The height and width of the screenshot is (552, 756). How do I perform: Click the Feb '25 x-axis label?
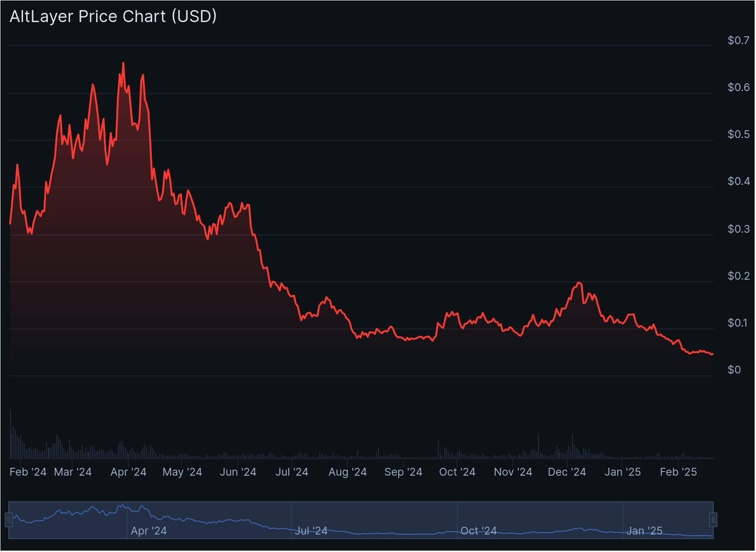click(678, 472)
